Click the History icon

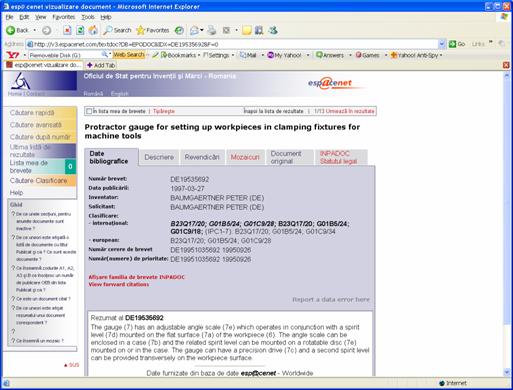pyautogui.click(x=179, y=30)
